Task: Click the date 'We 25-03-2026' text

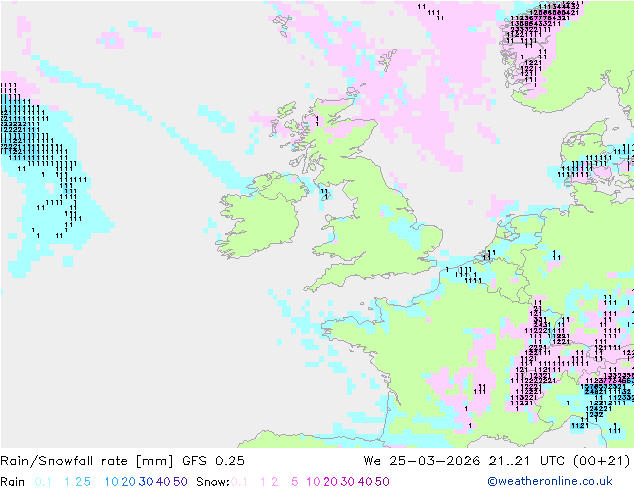Action: pyautogui.click(x=422, y=460)
